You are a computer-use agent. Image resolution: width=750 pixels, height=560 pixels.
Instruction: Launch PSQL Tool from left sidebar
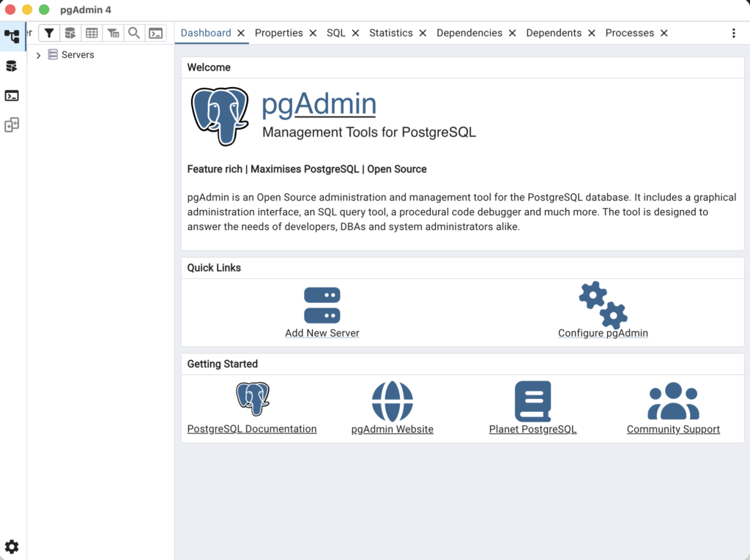pos(12,96)
